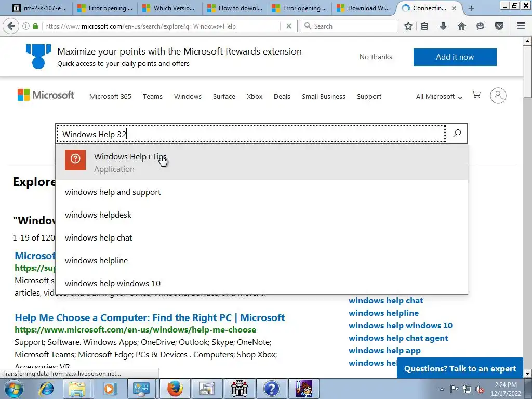Stop loading with the X button in address bar

[x=289, y=26]
